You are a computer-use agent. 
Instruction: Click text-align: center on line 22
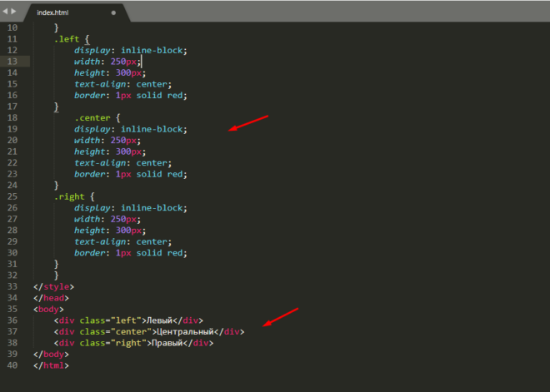(x=122, y=163)
